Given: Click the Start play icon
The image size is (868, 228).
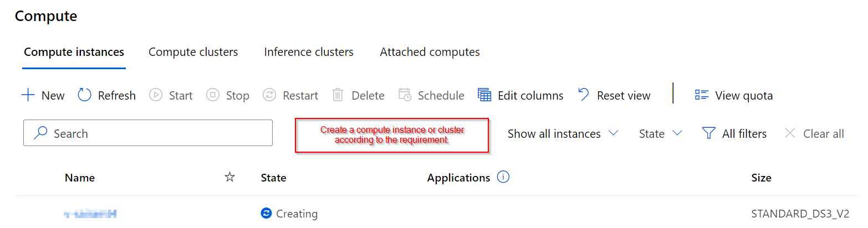Looking at the screenshot, I should pos(156,95).
